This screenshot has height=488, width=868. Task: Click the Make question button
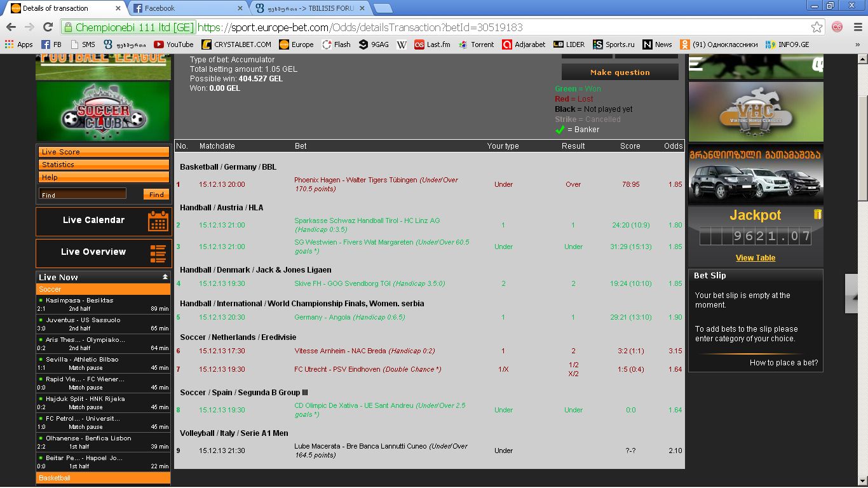tap(620, 72)
